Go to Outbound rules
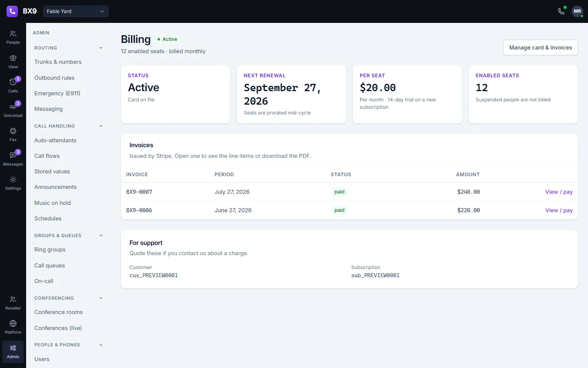Image resolution: width=588 pixels, height=368 pixels. click(x=54, y=78)
